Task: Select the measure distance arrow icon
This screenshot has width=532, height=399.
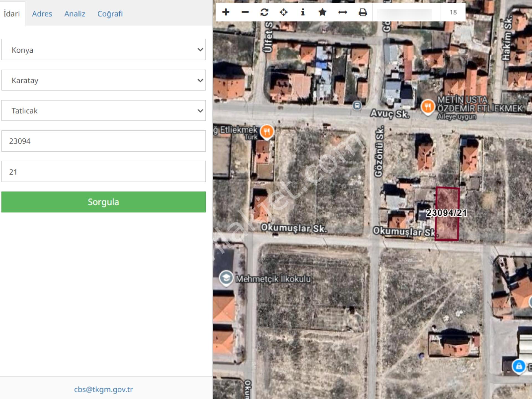Action: (343, 12)
